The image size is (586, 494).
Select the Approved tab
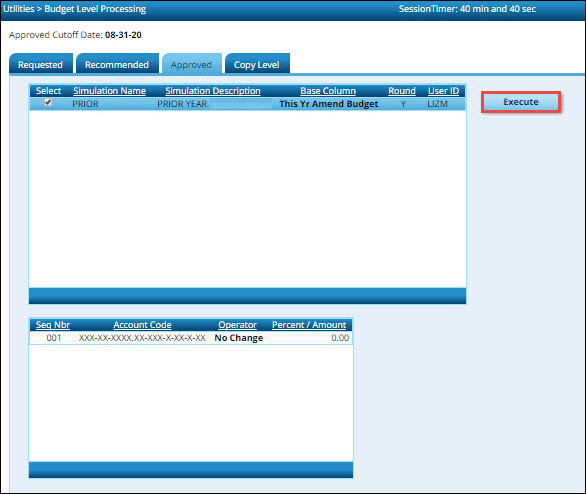(192, 64)
